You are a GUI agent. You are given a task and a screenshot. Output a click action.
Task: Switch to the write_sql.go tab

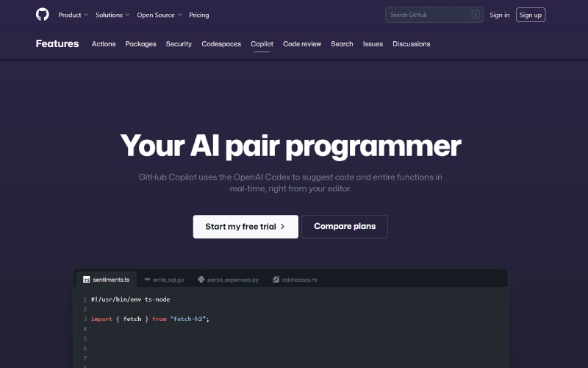tap(164, 280)
